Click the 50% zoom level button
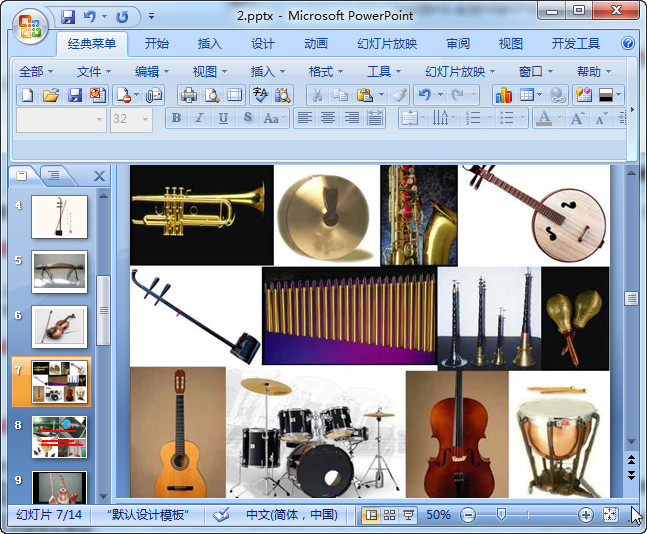Image resolution: width=647 pixels, height=534 pixels. point(438,515)
